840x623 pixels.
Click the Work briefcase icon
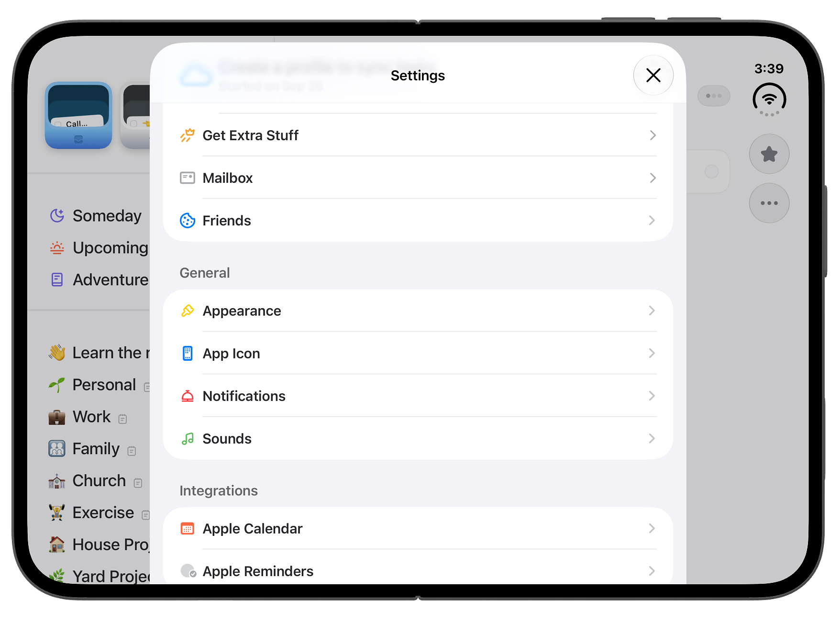(56, 417)
